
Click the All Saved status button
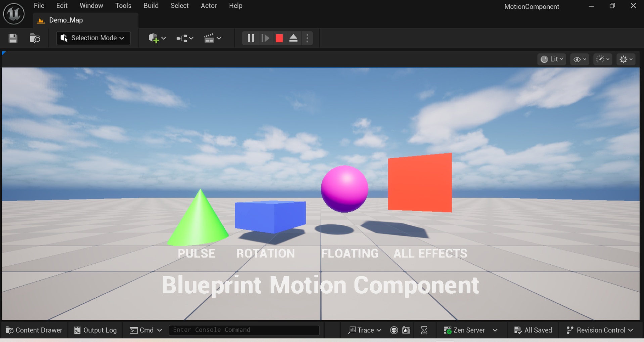(533, 330)
